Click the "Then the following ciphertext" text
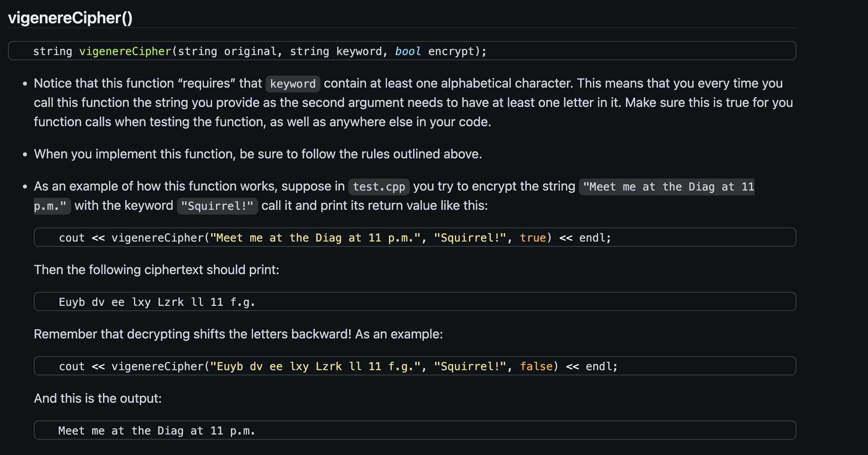The width and height of the screenshot is (868, 455). click(156, 269)
